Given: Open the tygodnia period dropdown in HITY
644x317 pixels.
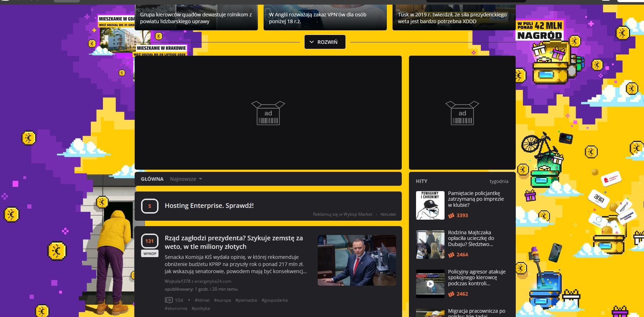Looking at the screenshot, I should click(x=499, y=181).
